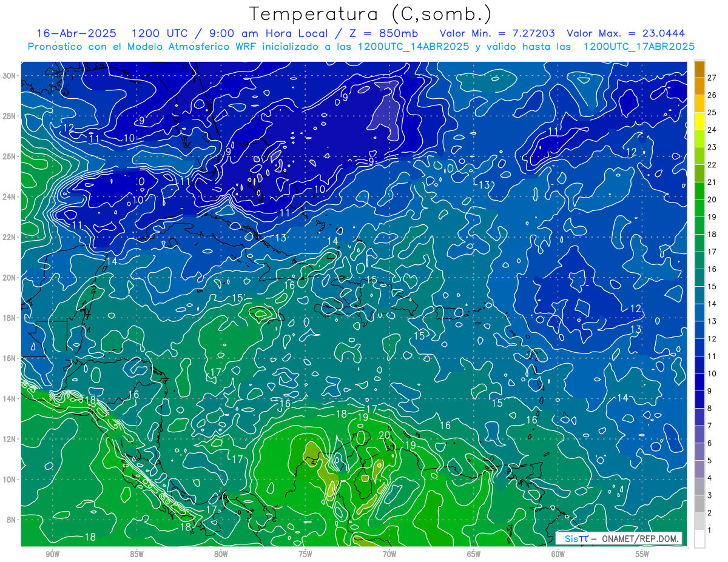The height and width of the screenshot is (562, 728).
Task: Click colorbar scale label '14'
Action: (x=712, y=304)
